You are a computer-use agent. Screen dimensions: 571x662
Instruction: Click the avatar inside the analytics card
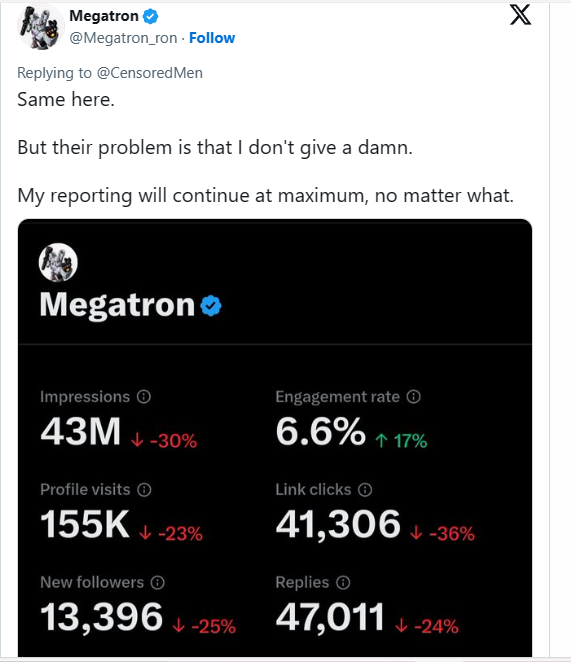pyautogui.click(x=58, y=263)
